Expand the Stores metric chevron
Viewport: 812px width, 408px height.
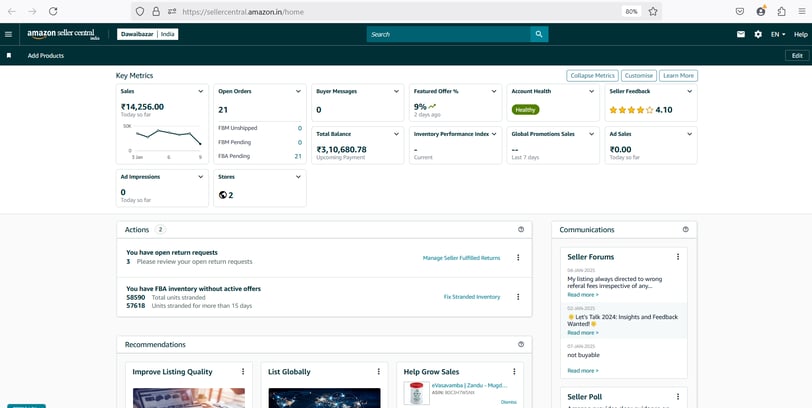point(298,177)
